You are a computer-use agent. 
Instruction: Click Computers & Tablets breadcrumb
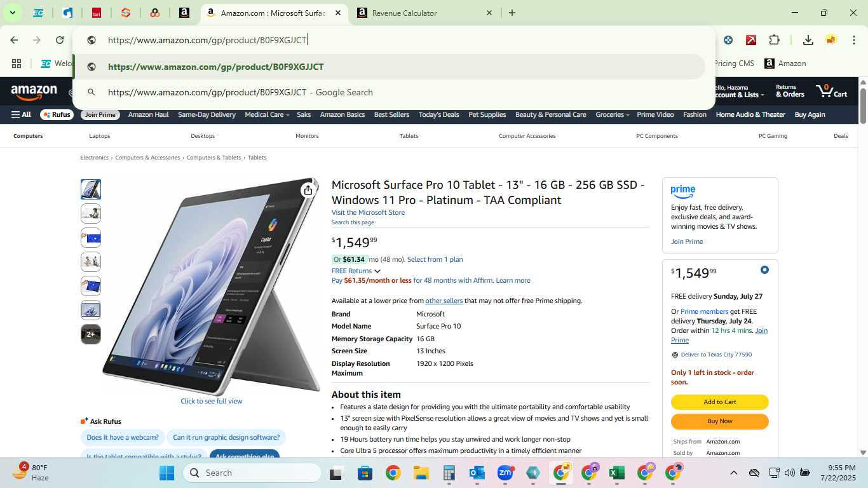(214, 158)
